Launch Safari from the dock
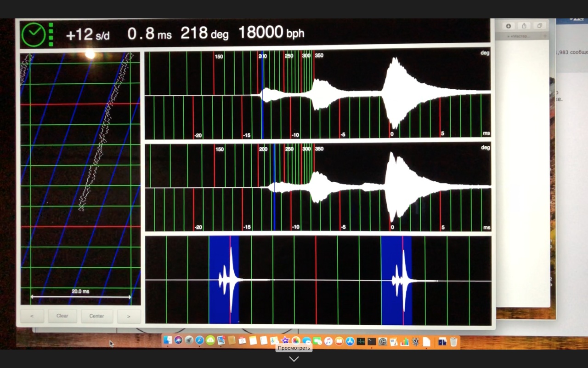The height and width of the screenshot is (368, 588). click(200, 341)
